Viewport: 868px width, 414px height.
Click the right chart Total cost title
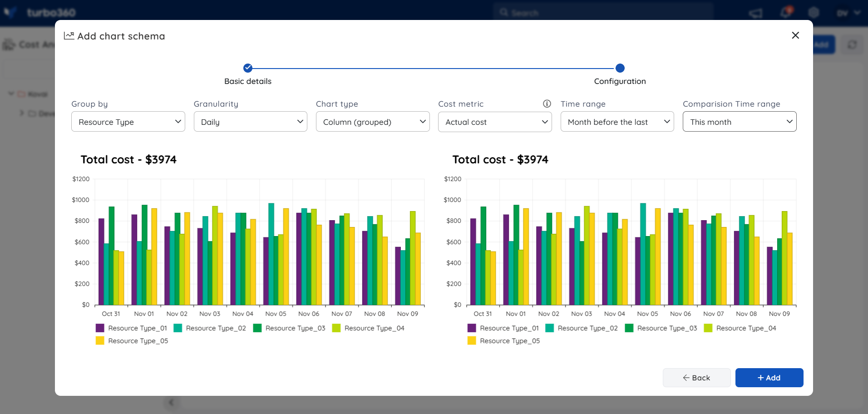point(500,160)
